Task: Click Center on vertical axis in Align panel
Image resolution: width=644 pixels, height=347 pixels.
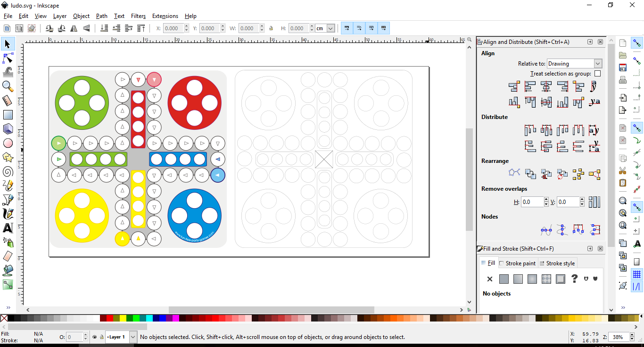Action: tap(546, 86)
